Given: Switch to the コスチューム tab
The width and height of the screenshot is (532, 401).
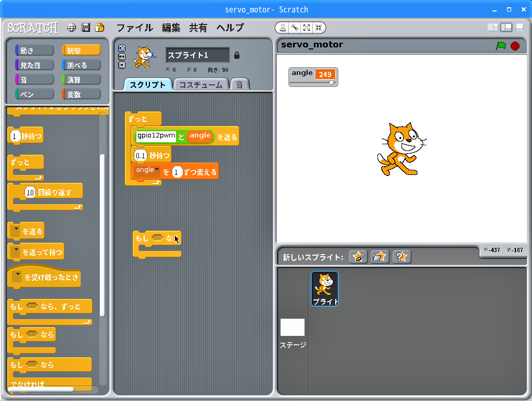Looking at the screenshot, I should click(x=201, y=84).
